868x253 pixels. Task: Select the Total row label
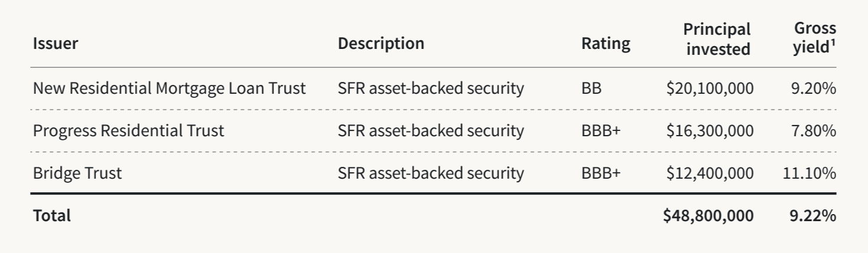click(x=52, y=216)
